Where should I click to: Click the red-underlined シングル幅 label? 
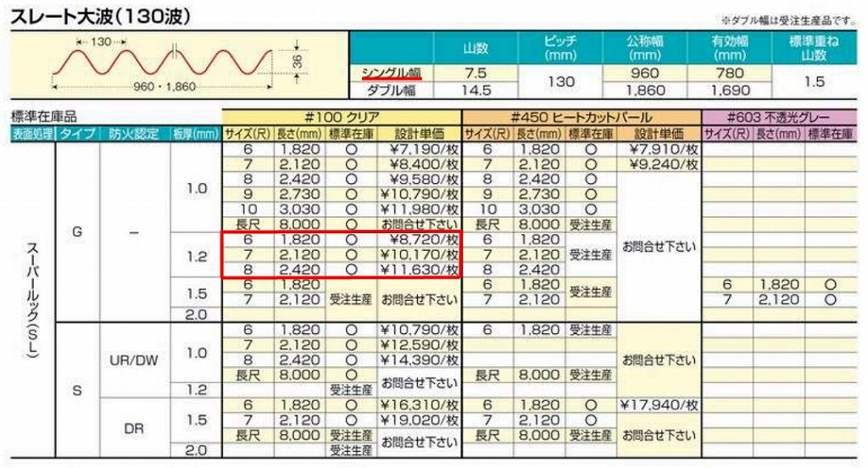391,73
